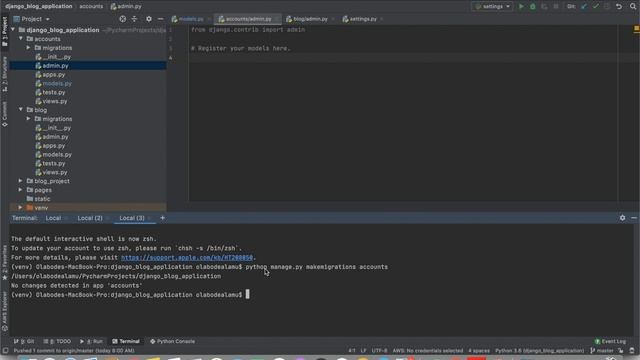Screen dimensions: 640x360
Task: Expand migrations folder under blog
Action: click(x=29, y=119)
